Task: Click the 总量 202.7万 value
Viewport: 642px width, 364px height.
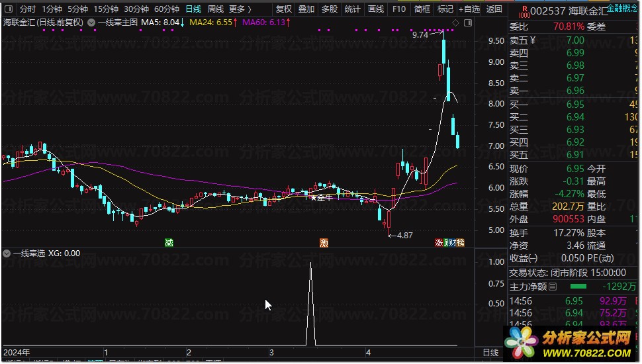Action: point(568,206)
